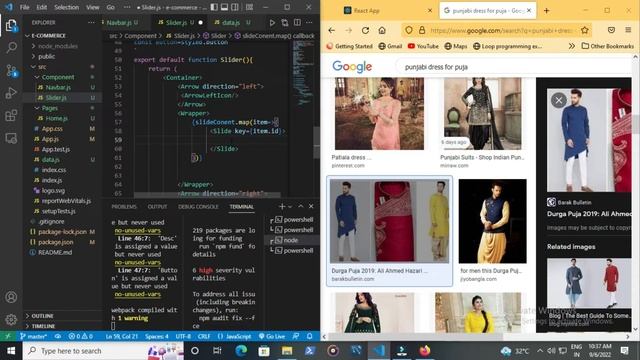Viewport: 640px width, 360px height.
Task: Click Go Live in the status bar
Action: pyautogui.click(x=272, y=336)
